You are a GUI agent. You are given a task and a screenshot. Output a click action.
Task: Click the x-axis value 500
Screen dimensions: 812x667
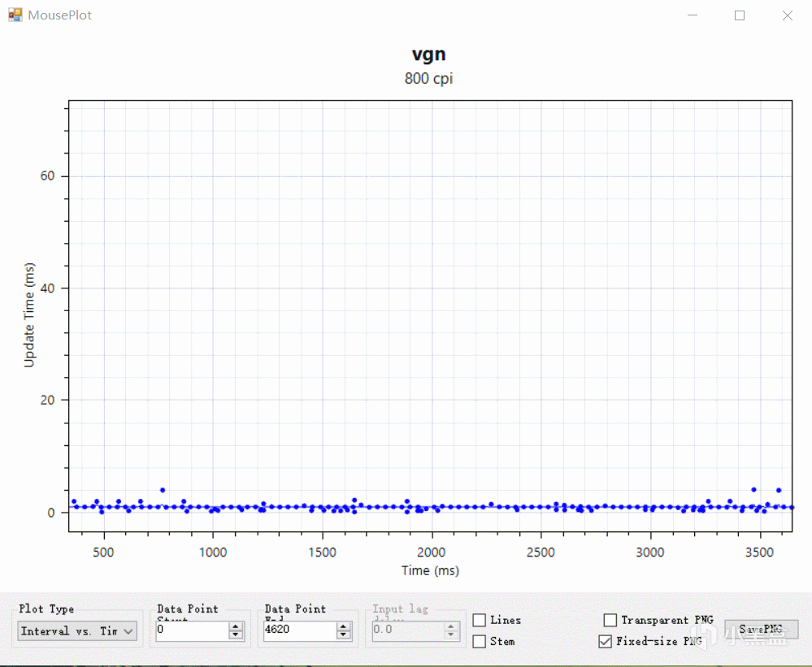click(x=103, y=552)
